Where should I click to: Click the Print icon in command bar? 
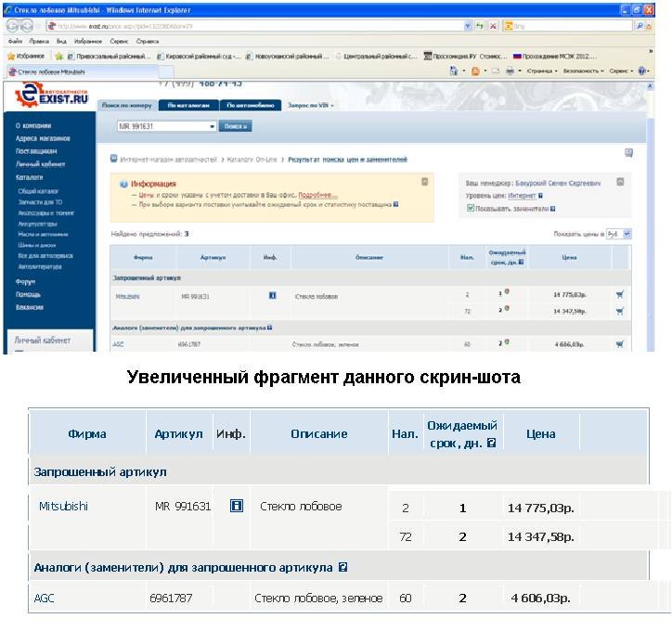click(510, 71)
